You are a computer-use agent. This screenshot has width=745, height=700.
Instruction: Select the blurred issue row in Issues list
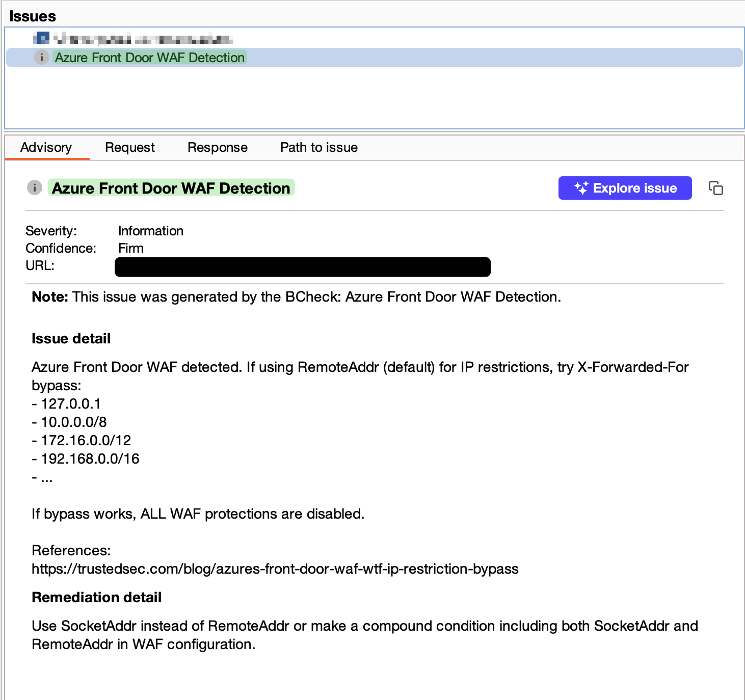pyautogui.click(x=375, y=38)
